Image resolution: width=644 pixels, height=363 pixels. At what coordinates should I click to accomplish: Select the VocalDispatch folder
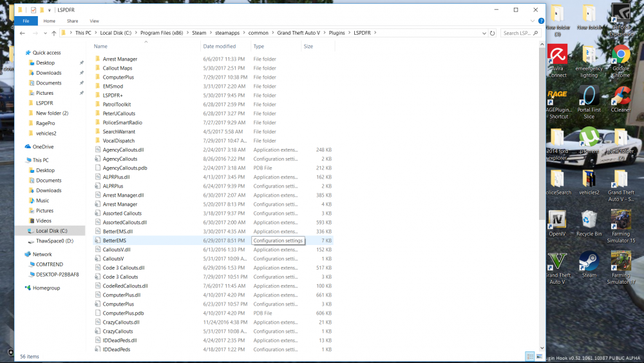(213, 141)
